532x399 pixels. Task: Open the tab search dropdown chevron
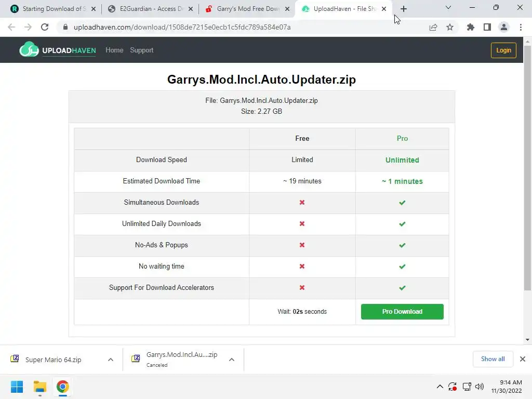[x=448, y=7]
